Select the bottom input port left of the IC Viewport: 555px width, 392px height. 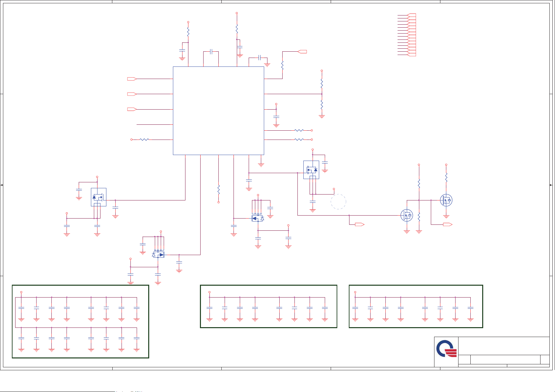pyautogui.click(x=132, y=109)
